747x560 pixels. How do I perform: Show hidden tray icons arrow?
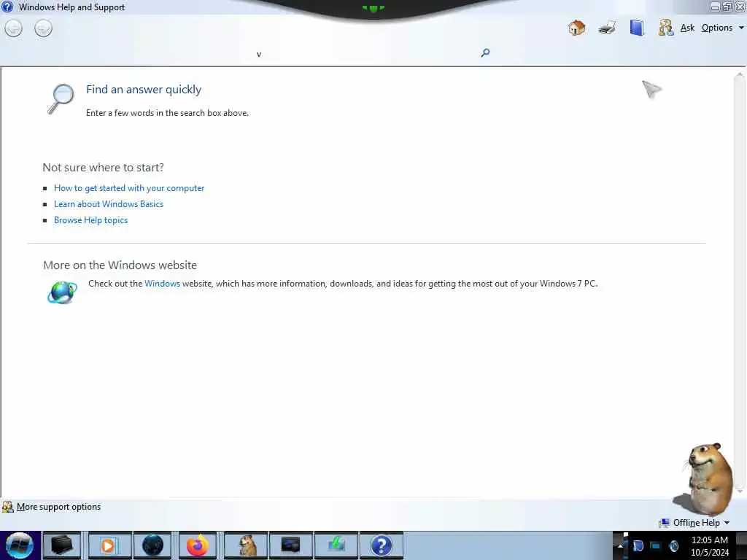(620, 545)
